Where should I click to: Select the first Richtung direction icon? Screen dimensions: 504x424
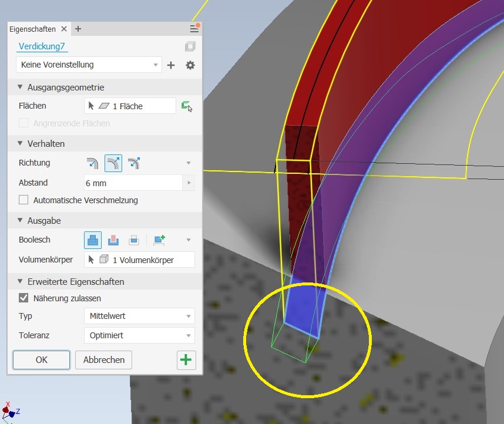[93, 163]
